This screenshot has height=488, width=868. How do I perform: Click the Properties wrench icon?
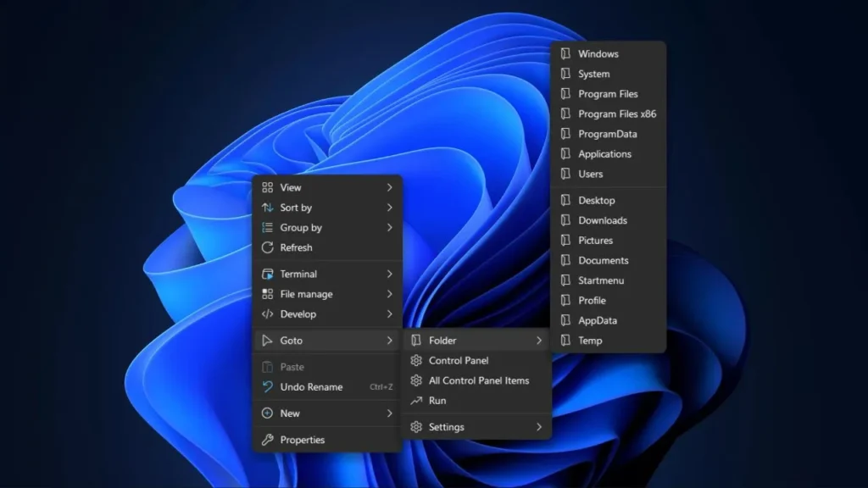(267, 440)
